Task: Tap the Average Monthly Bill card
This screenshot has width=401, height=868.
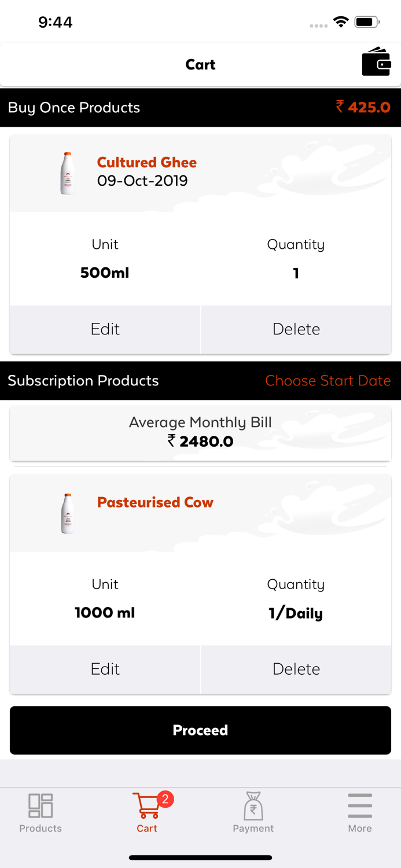Action: [x=200, y=432]
